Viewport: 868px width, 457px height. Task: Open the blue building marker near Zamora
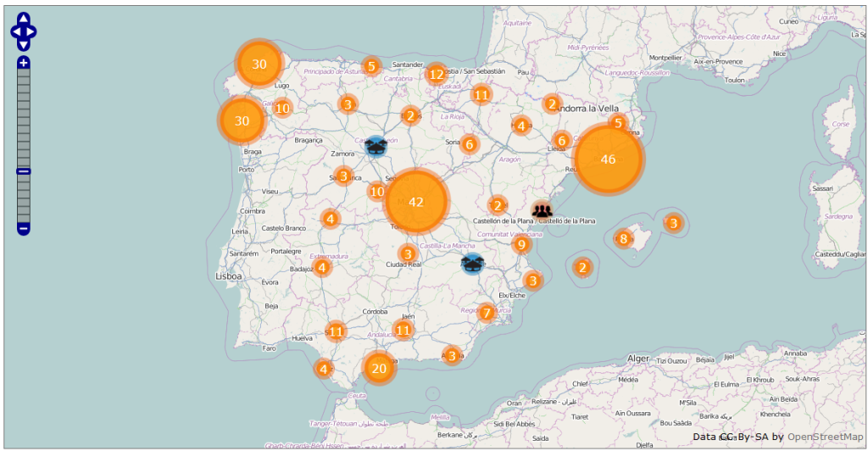tap(376, 146)
